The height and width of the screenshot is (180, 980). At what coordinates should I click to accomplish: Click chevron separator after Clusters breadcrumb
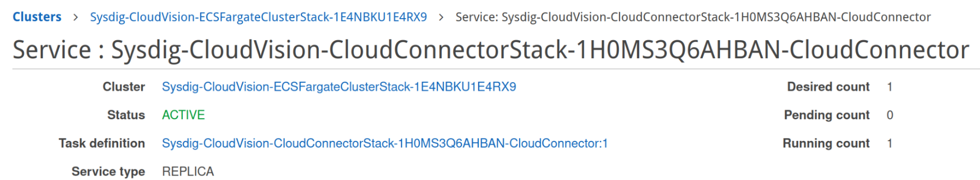tap(75, 18)
